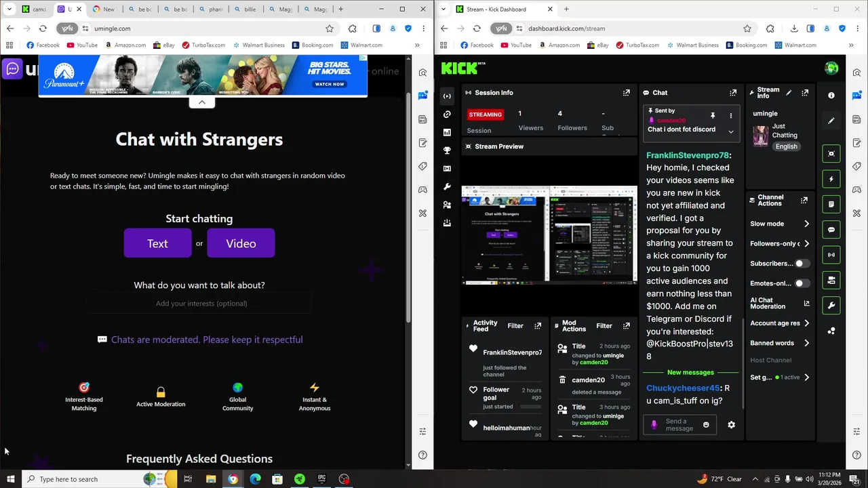This screenshot has width=868, height=488.
Task: Open Windows notification center icon
Action: point(854,479)
